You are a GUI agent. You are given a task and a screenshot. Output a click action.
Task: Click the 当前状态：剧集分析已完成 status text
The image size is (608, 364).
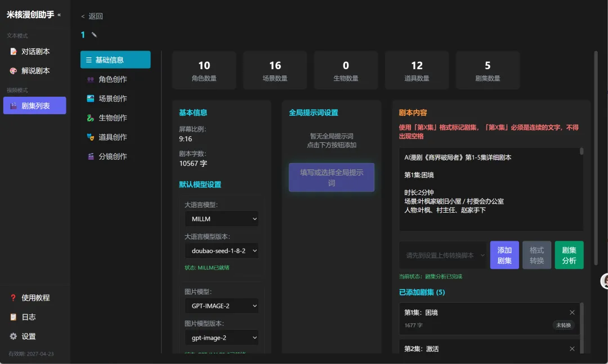(x=431, y=277)
